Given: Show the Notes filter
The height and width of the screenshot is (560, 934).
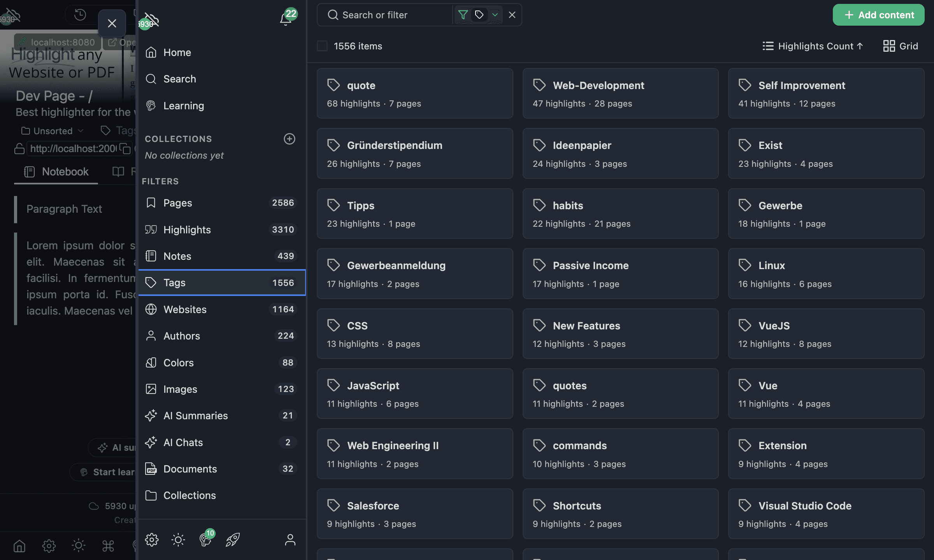Looking at the screenshot, I should [x=222, y=256].
